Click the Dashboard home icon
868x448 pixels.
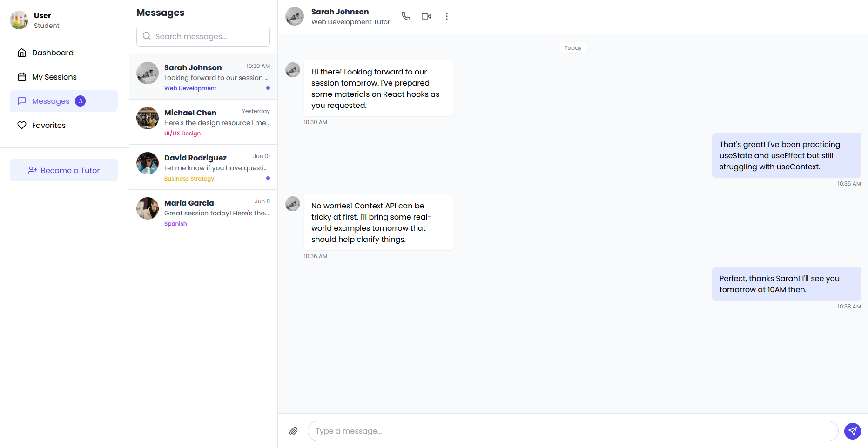tap(22, 53)
